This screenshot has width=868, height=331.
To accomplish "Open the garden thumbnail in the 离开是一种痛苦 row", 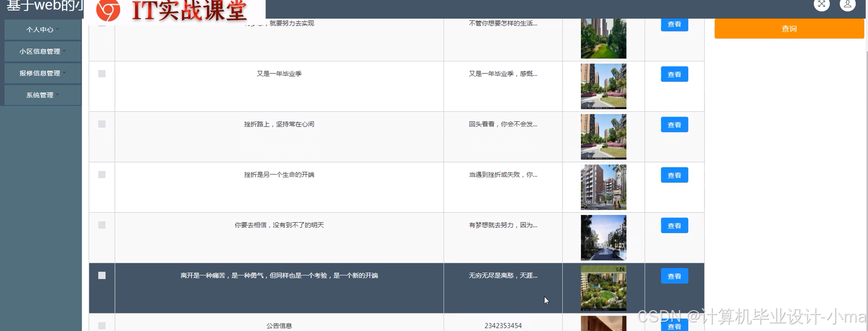I will pos(603,288).
